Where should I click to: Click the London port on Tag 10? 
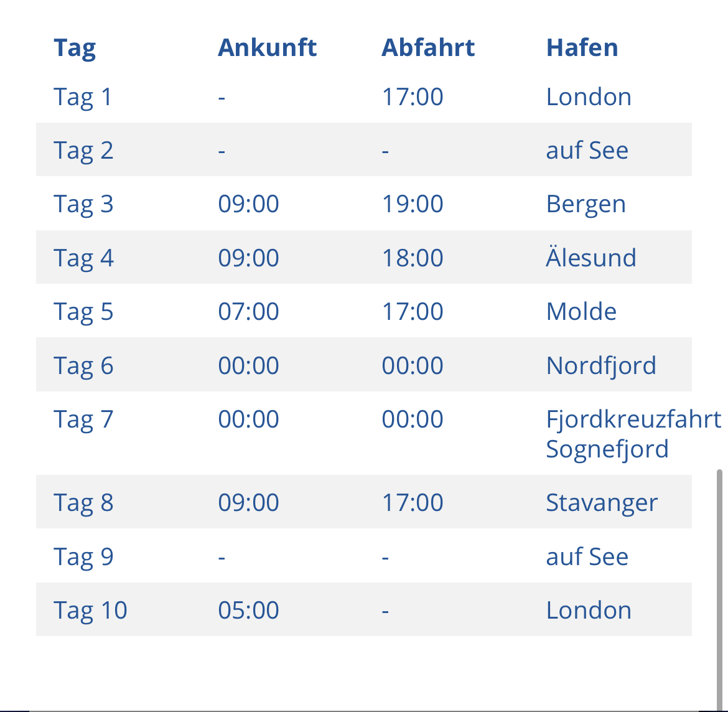click(589, 610)
